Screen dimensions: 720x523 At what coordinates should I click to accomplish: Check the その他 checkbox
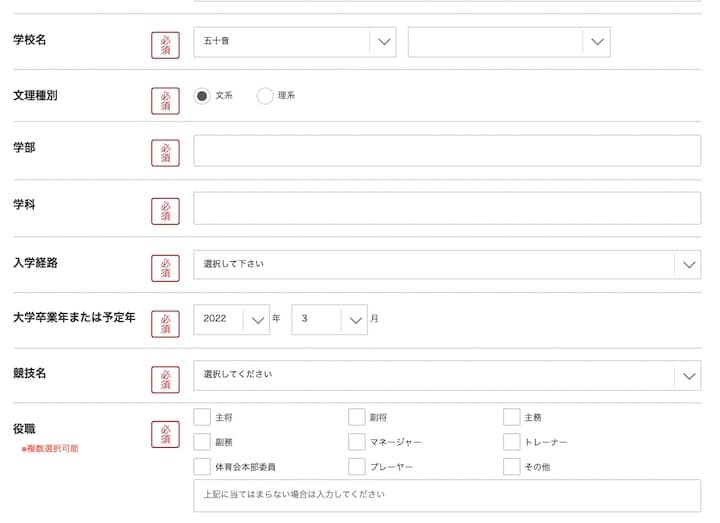(x=512, y=467)
